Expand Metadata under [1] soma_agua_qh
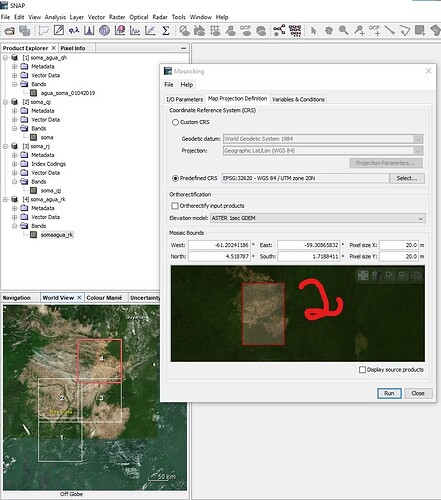 pyautogui.click(x=14, y=67)
